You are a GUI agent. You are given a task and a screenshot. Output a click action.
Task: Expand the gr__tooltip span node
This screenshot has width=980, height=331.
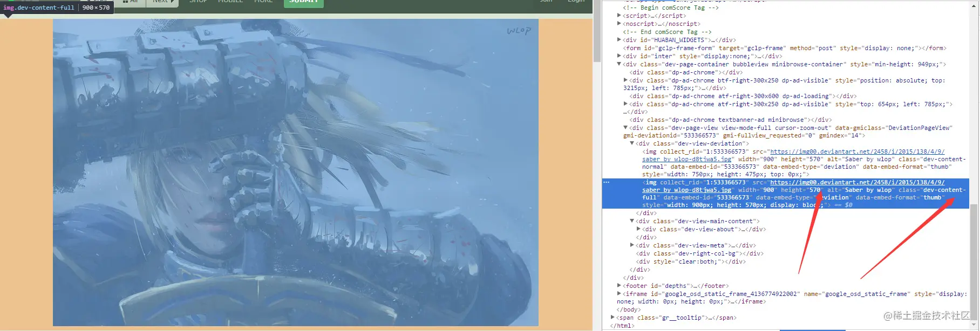tap(612, 318)
